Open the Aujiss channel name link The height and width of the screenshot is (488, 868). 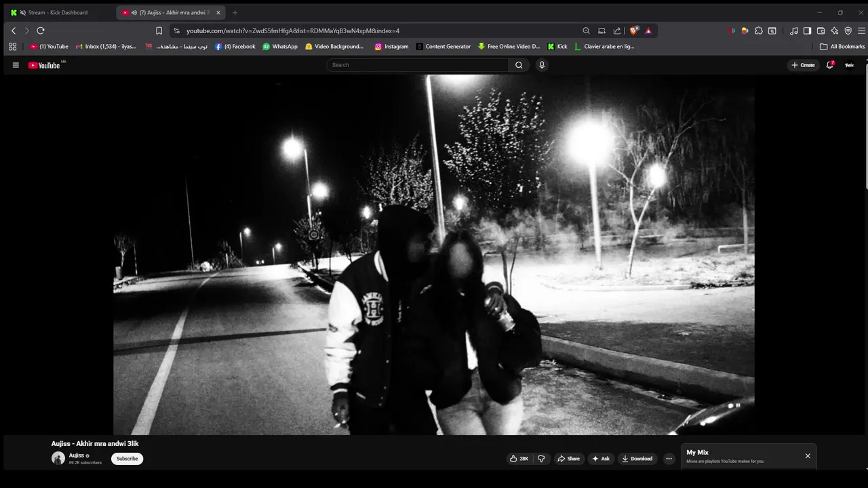pos(77,455)
